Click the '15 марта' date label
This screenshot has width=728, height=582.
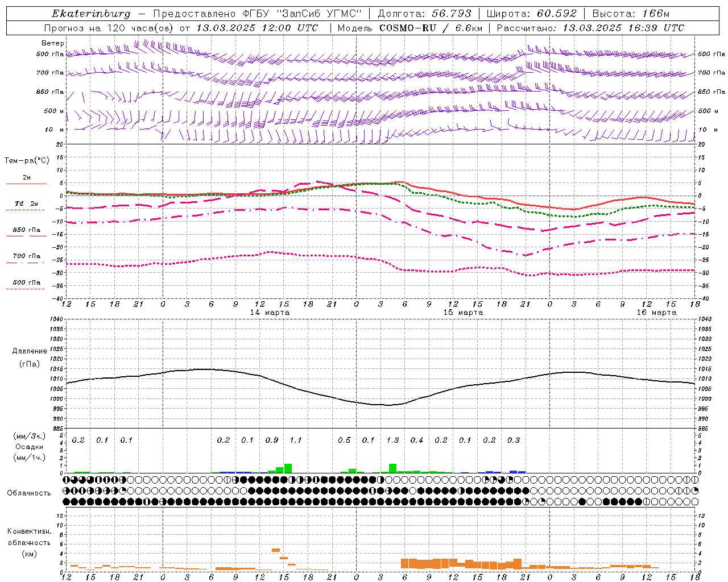463,313
